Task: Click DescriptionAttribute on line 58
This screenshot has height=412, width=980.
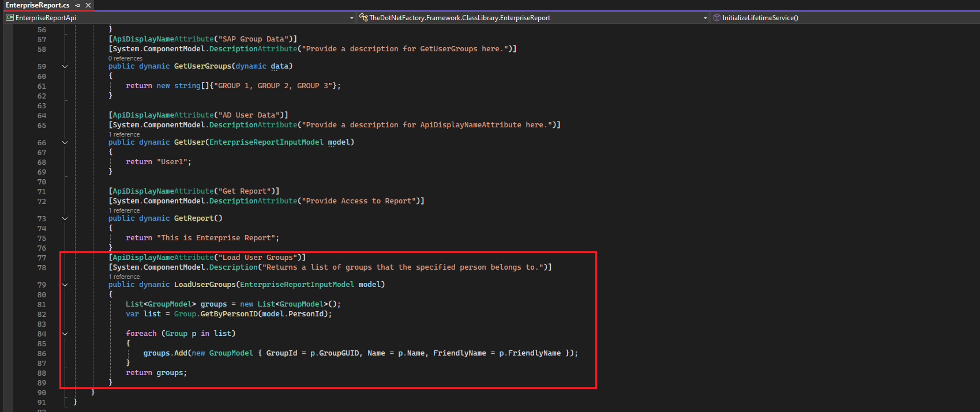Action: pyautogui.click(x=253, y=49)
